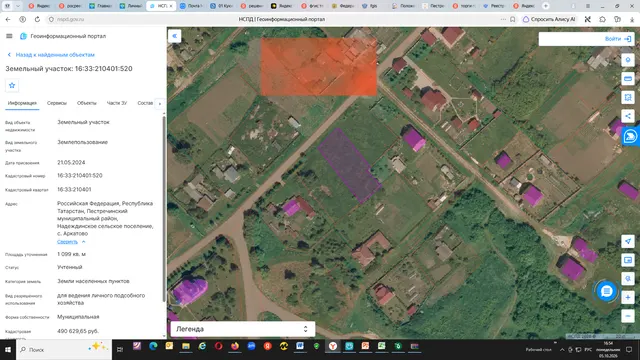The width and height of the screenshot is (640, 360).
Task: Click the info panel vertical scrollbar
Action: (164, 208)
